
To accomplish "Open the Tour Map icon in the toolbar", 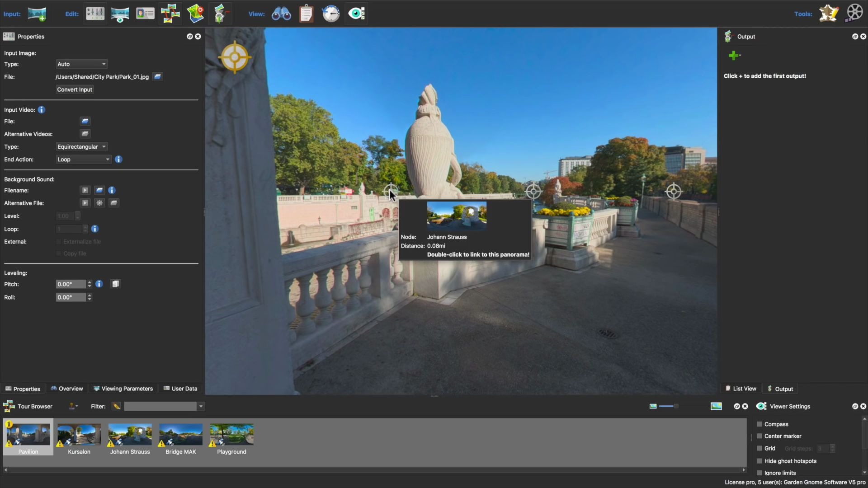I will pos(195,14).
